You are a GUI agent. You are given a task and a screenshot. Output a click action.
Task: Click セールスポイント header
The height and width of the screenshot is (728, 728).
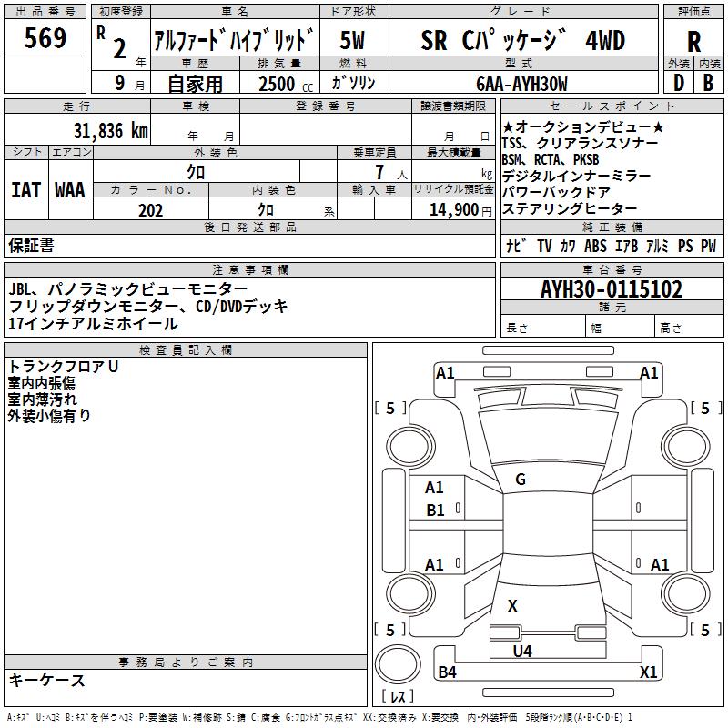612,106
